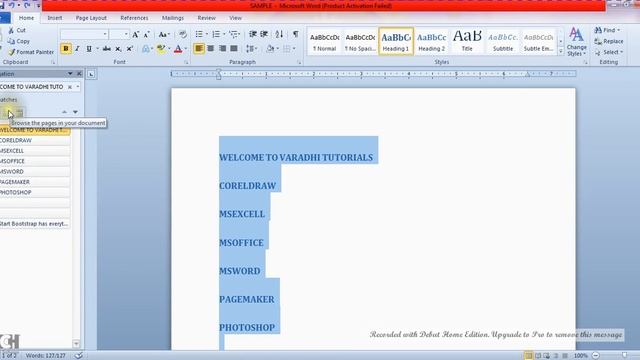Apply Subtitle style
This screenshot has width=640, height=360.
(x=503, y=41)
